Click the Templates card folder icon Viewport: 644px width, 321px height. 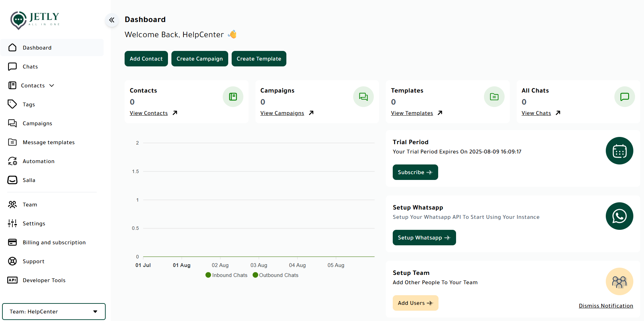tap(494, 97)
